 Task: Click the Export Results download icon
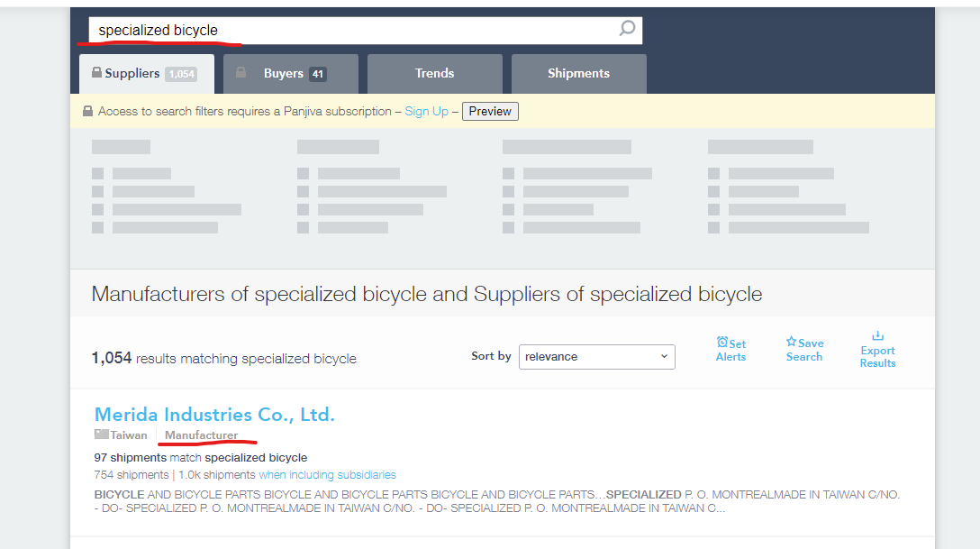coord(877,335)
